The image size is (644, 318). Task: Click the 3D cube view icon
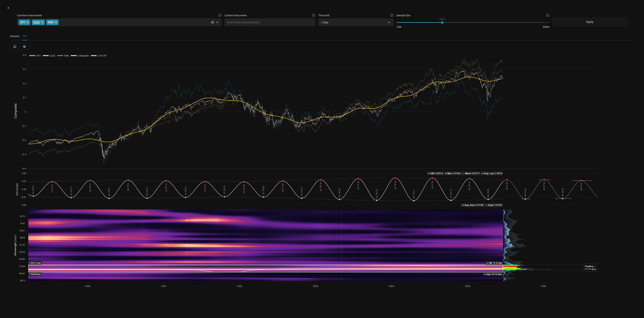click(x=24, y=47)
